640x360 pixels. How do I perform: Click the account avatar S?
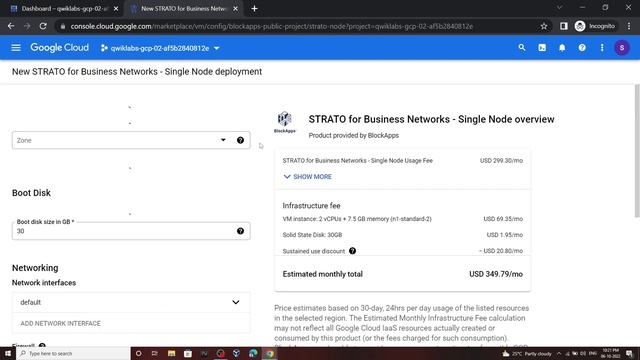(x=622, y=48)
